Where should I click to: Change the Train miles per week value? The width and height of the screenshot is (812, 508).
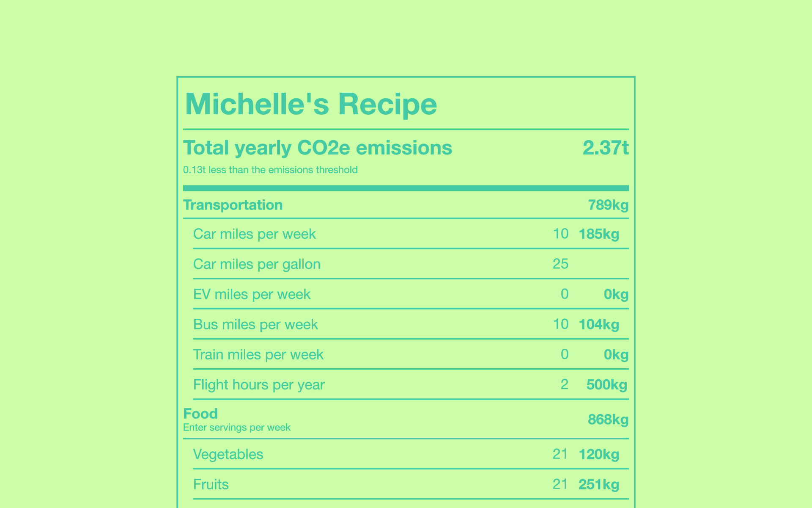[x=564, y=354]
